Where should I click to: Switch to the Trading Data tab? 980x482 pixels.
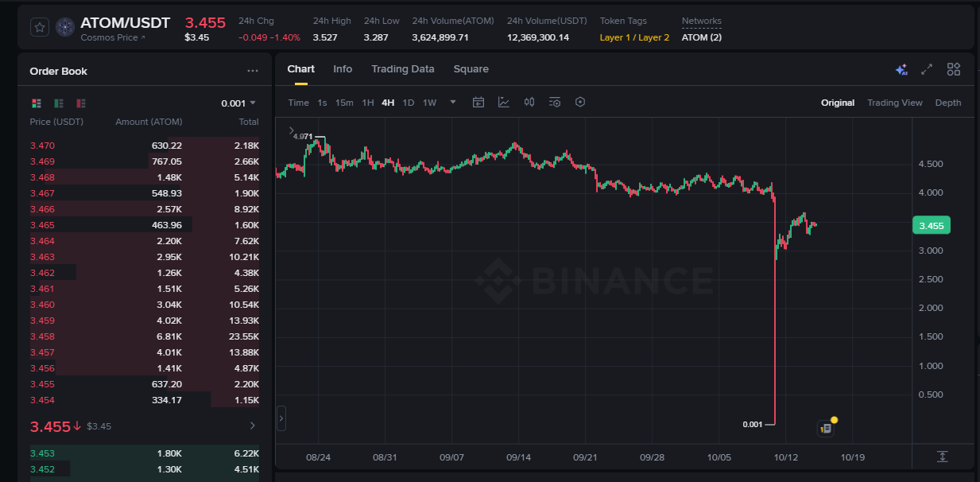402,69
